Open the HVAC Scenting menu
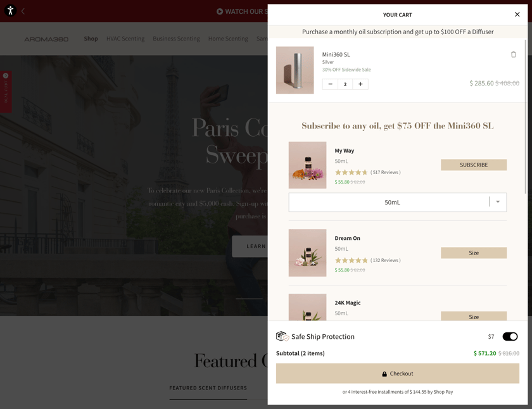Screen dimensions: 532x409 point(125,39)
